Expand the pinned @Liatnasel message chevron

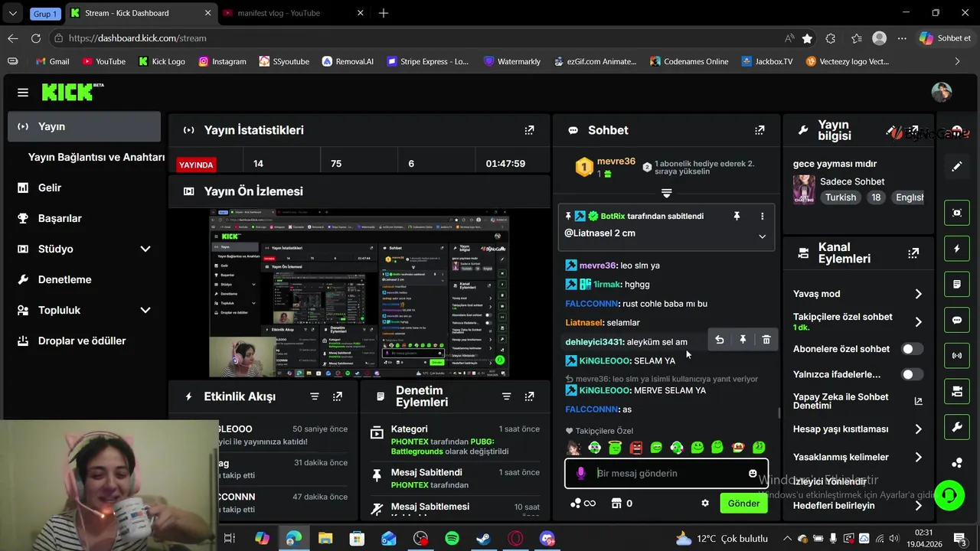tap(762, 236)
